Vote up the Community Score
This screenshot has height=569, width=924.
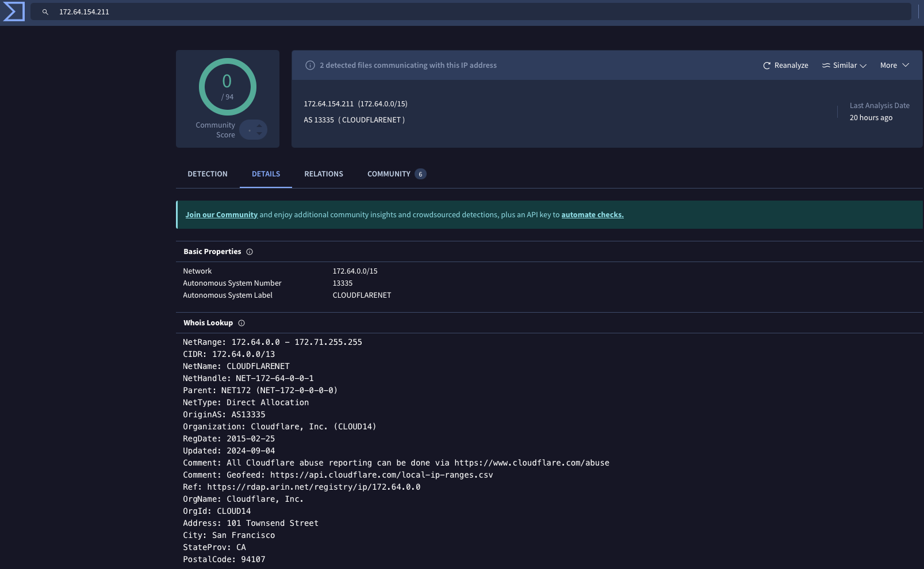260,126
